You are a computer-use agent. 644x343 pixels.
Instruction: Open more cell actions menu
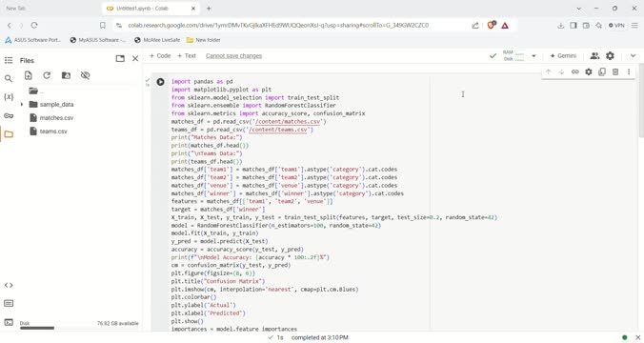[629, 71]
